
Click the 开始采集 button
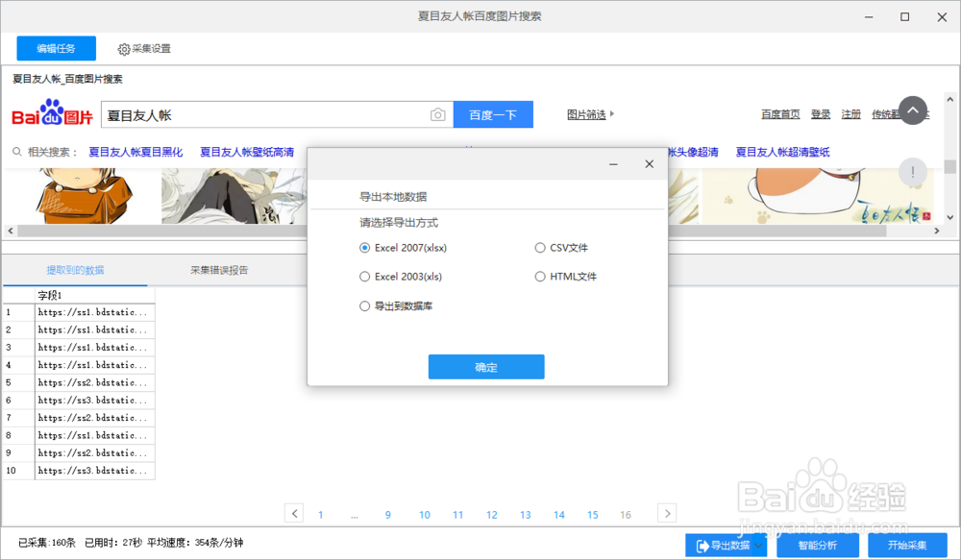[x=907, y=546]
